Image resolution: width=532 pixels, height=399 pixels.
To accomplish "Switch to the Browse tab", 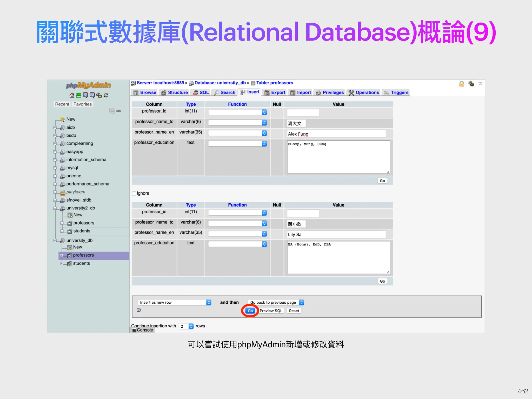I will coord(144,92).
